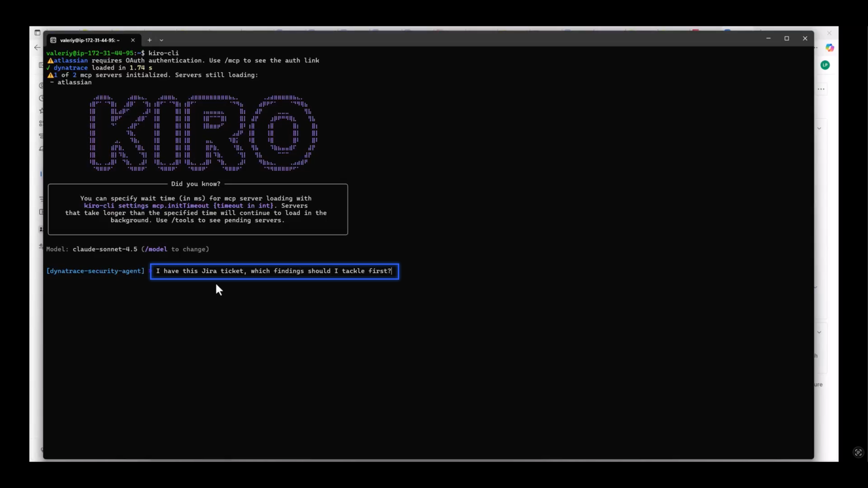
Task: Click the 'Did you know?' heading
Action: coord(196,184)
